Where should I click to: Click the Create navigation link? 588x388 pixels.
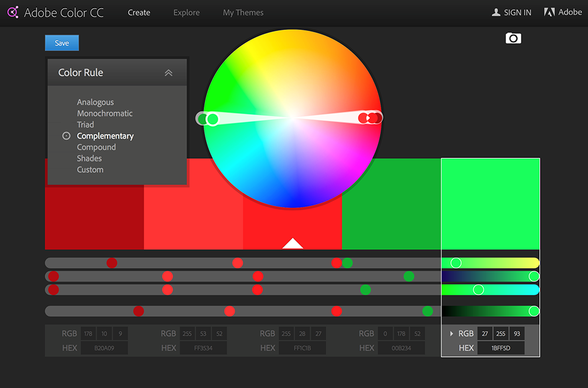[139, 12]
